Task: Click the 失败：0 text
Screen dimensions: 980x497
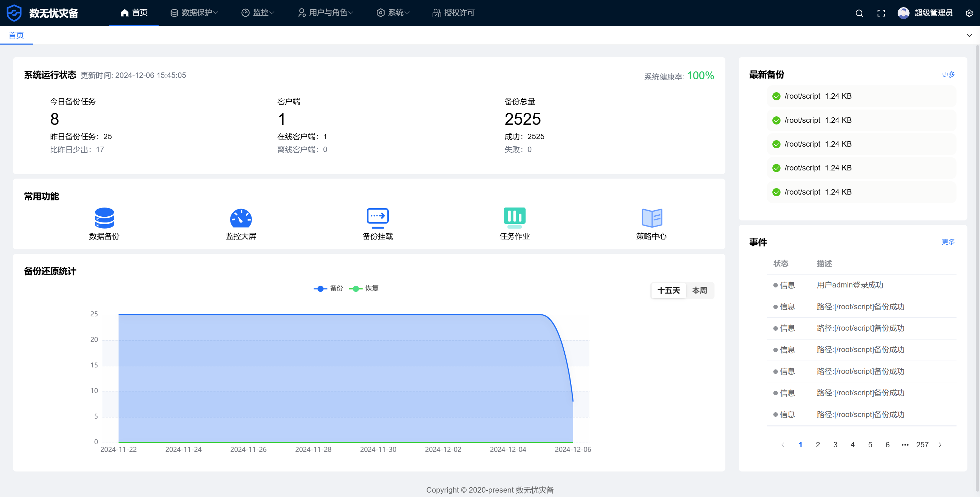Action: (x=518, y=149)
